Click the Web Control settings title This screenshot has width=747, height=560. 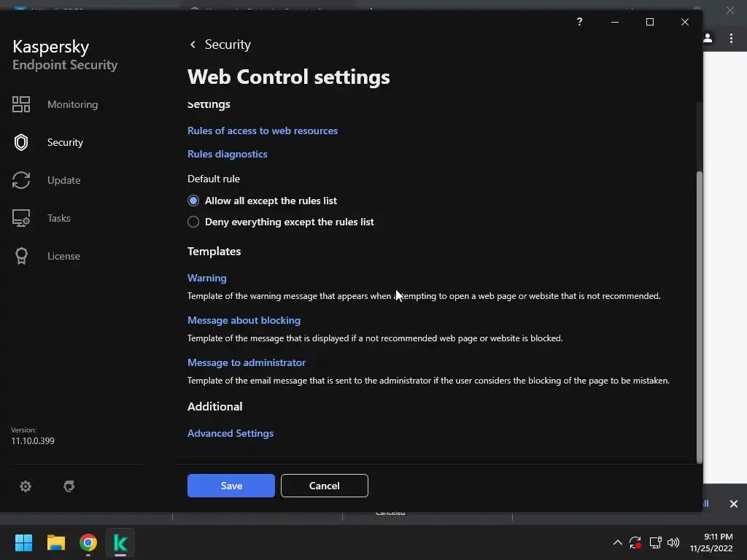pyautogui.click(x=289, y=77)
